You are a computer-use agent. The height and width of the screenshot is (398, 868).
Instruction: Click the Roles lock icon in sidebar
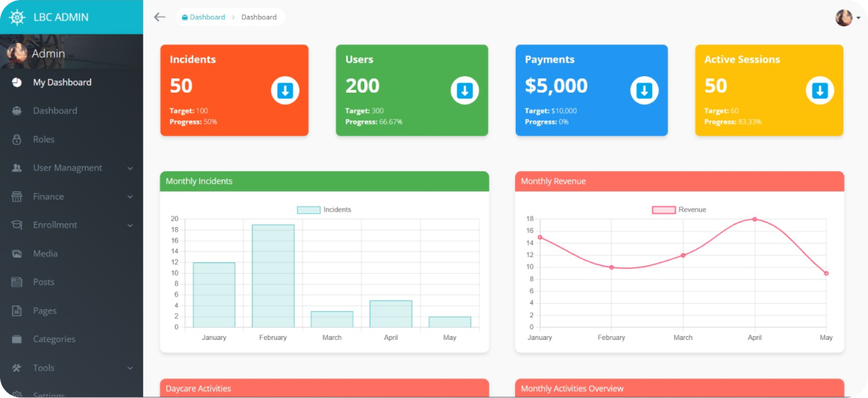(17, 139)
